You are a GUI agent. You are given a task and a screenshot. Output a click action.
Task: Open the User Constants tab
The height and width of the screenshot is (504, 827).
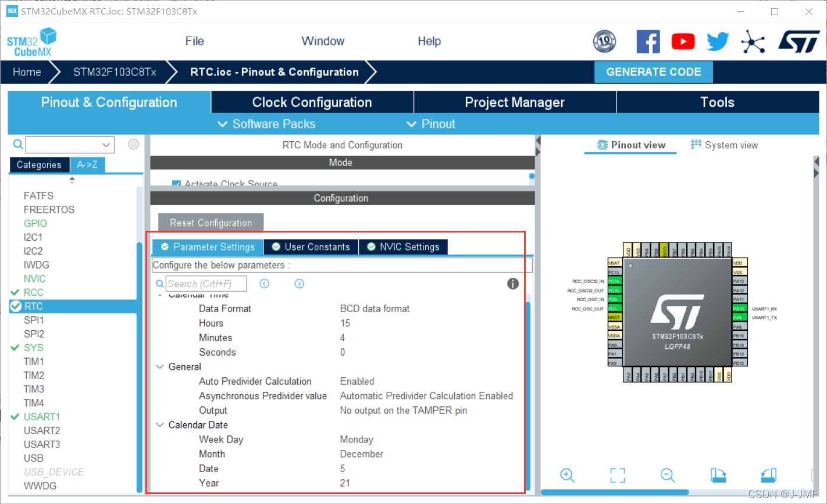pos(311,247)
